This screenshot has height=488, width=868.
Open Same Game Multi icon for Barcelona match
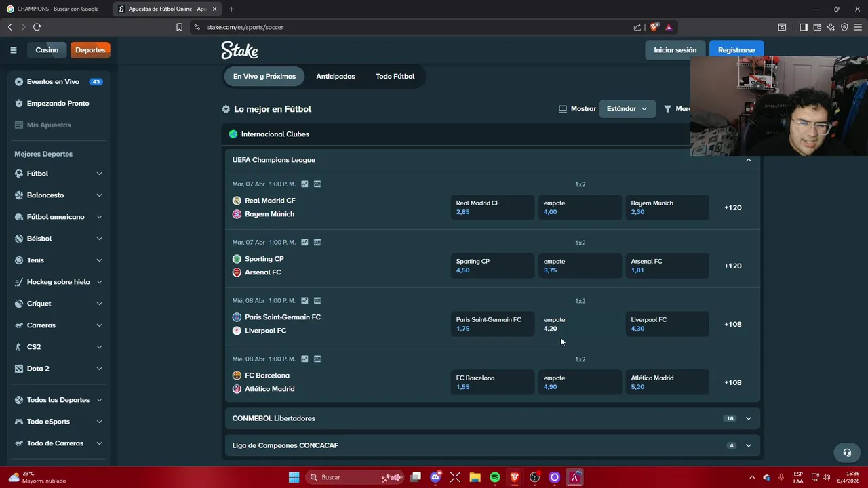pos(317,359)
